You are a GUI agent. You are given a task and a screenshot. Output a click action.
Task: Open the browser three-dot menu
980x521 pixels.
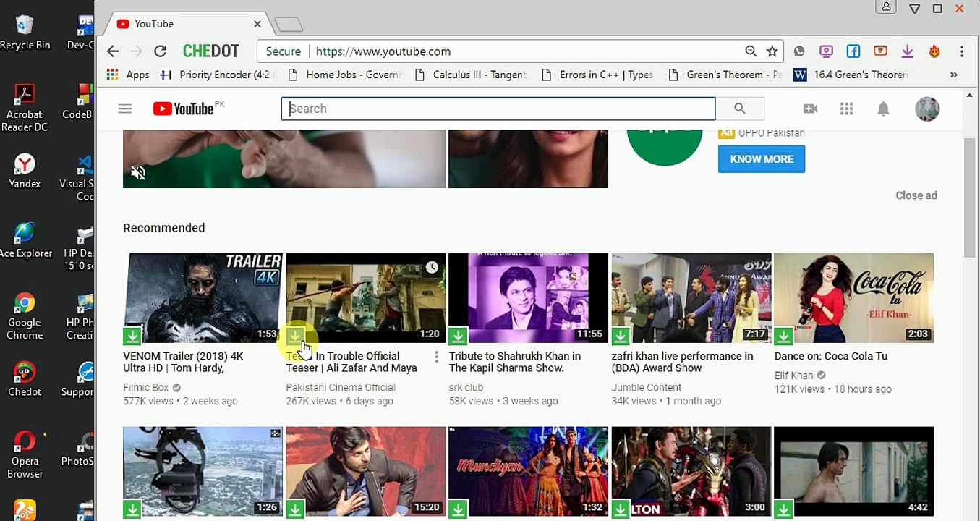click(x=962, y=51)
